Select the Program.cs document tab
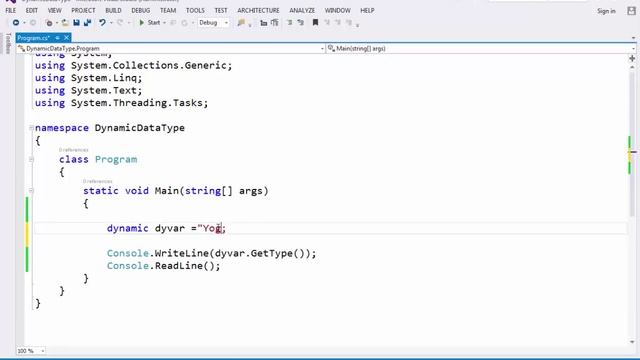Screen dimensions: 640x360 click(x=33, y=38)
